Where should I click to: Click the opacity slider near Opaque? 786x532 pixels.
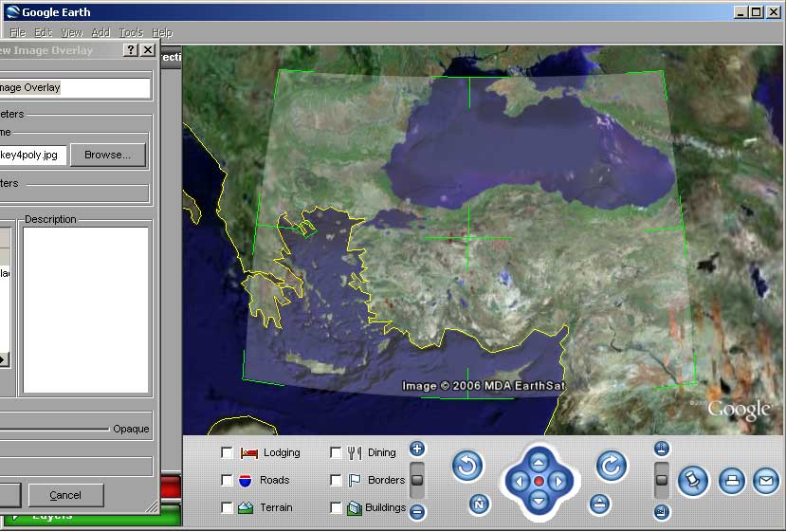[54, 430]
